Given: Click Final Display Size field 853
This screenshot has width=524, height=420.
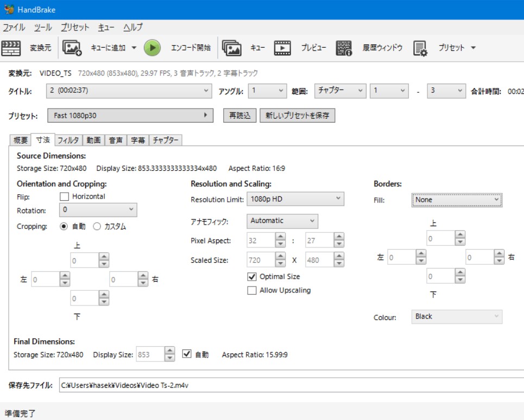Looking at the screenshot, I should pyautogui.click(x=150, y=354).
